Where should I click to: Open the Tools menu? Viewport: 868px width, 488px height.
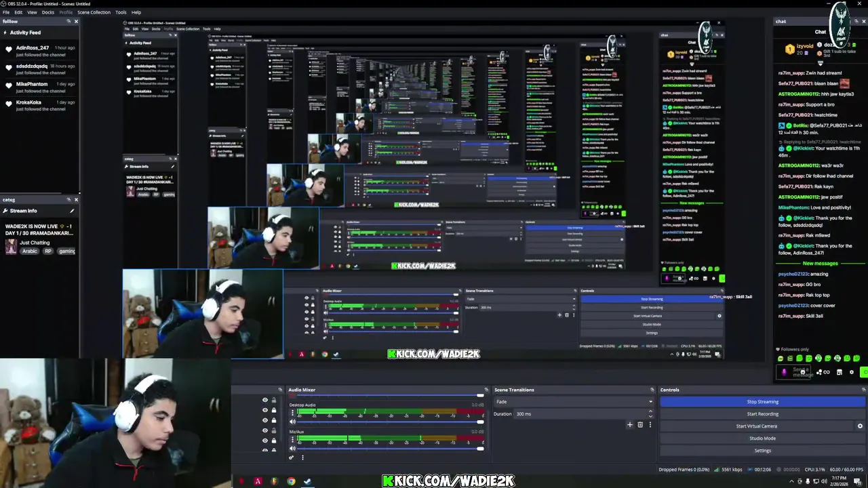click(x=121, y=12)
